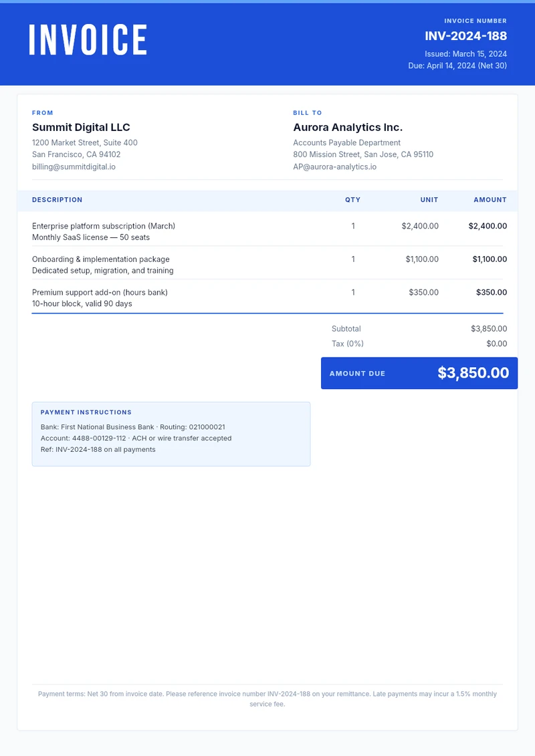Click the $350.00 unit price

[423, 293]
